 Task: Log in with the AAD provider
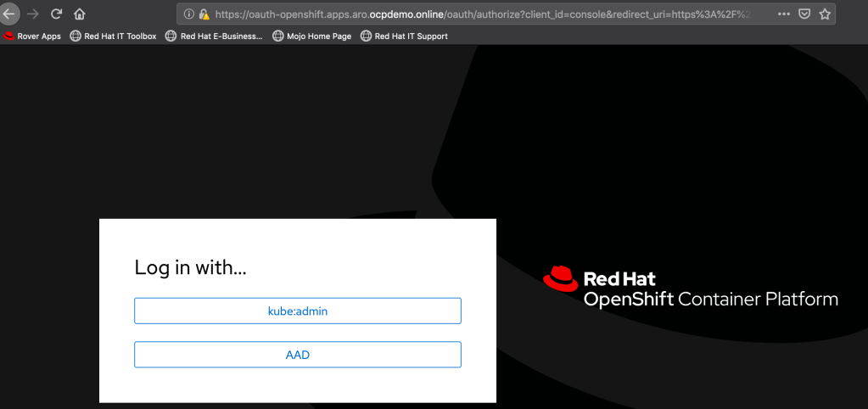(297, 355)
